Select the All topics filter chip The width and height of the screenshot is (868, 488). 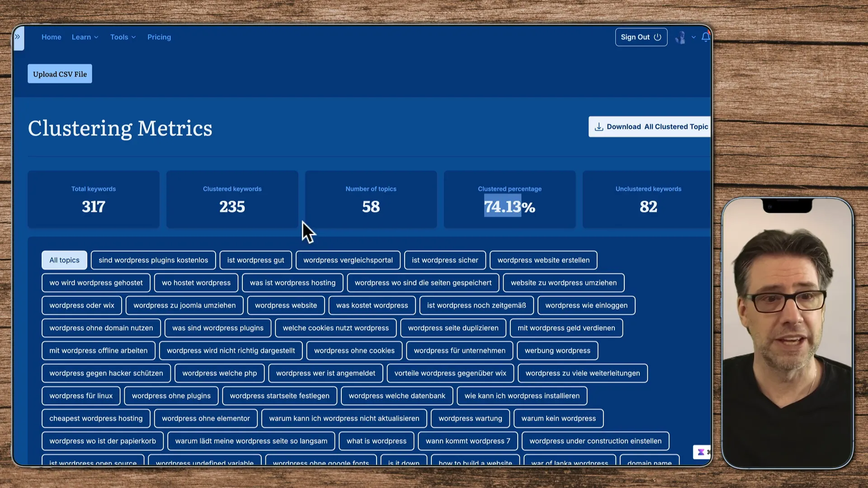pyautogui.click(x=64, y=260)
